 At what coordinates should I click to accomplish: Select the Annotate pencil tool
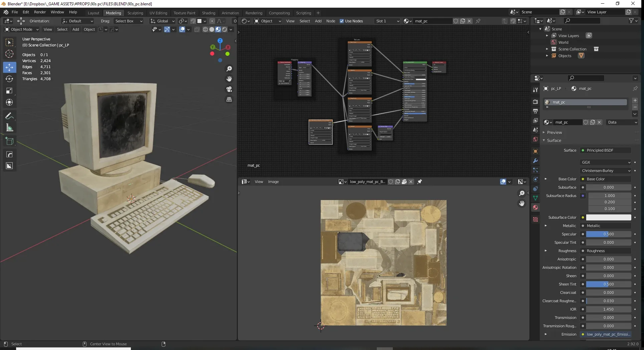click(9, 116)
